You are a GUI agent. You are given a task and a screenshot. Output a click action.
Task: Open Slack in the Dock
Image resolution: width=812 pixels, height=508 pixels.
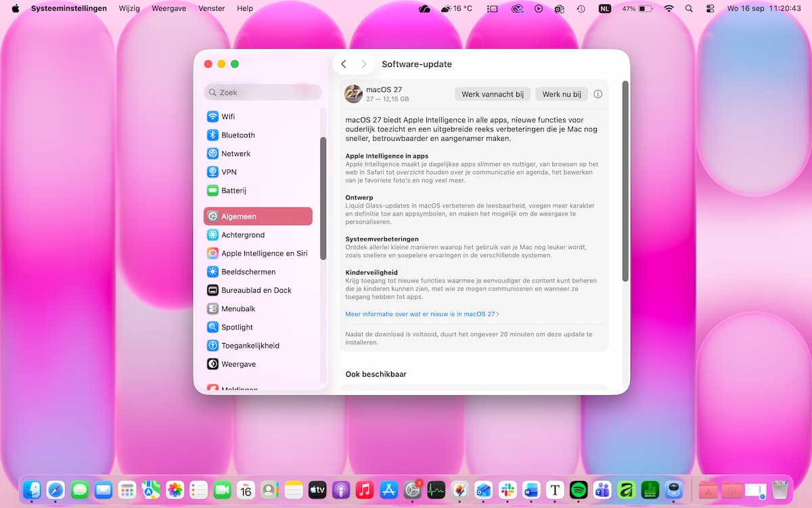[x=507, y=490]
